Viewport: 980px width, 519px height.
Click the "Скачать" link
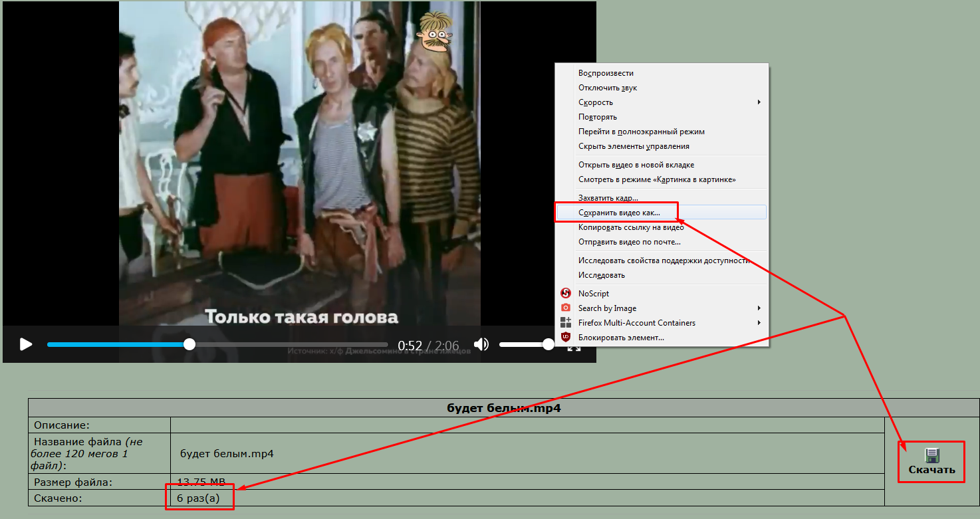click(x=931, y=470)
